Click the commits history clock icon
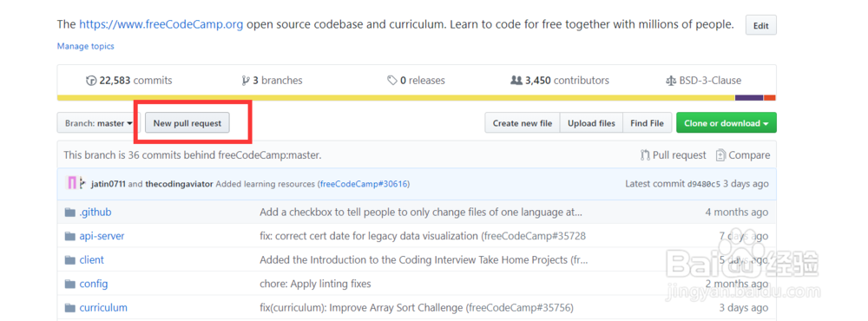 tap(91, 81)
